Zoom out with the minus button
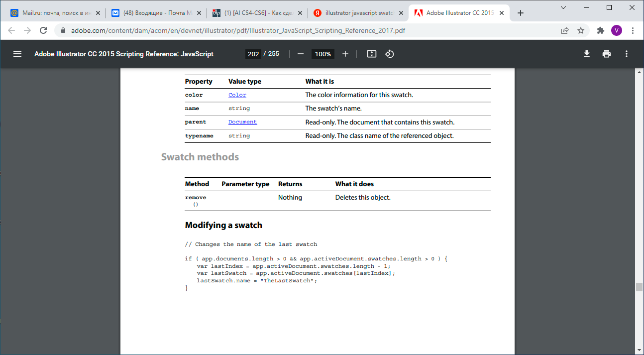The width and height of the screenshot is (644, 355). [301, 54]
